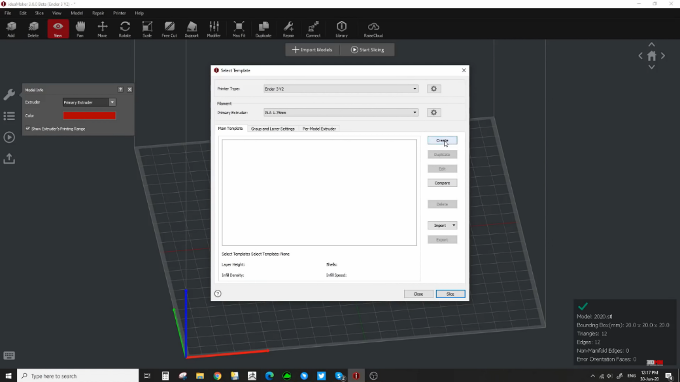
Task: Click the Add model toolbar icon
Action: click(x=11, y=29)
